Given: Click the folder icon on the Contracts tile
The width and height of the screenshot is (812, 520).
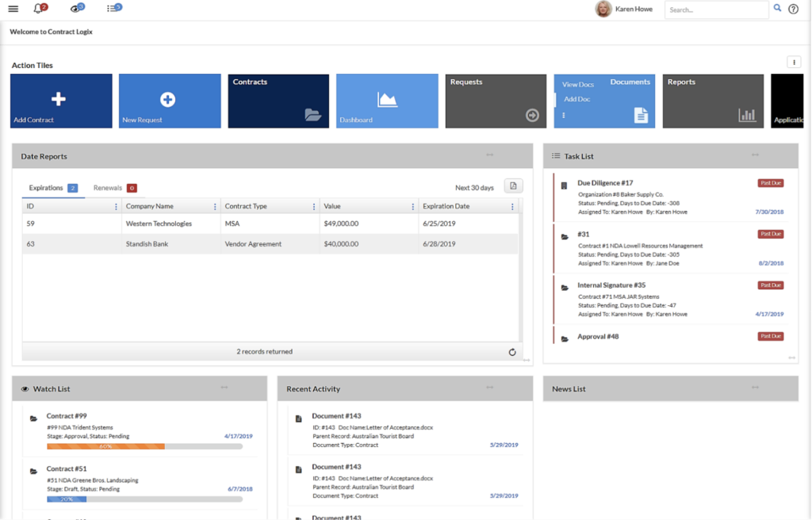Looking at the screenshot, I should coord(312,114).
